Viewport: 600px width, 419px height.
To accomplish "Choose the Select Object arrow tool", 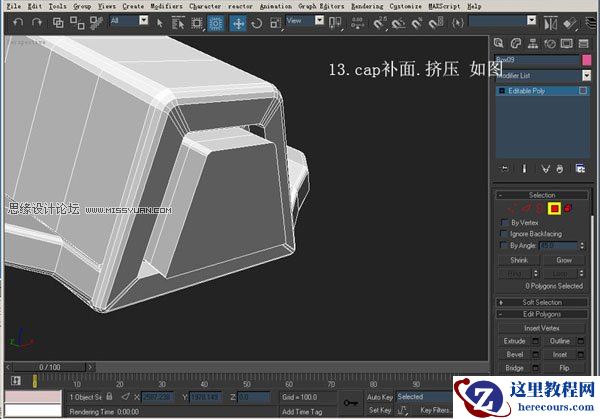I will [160, 23].
